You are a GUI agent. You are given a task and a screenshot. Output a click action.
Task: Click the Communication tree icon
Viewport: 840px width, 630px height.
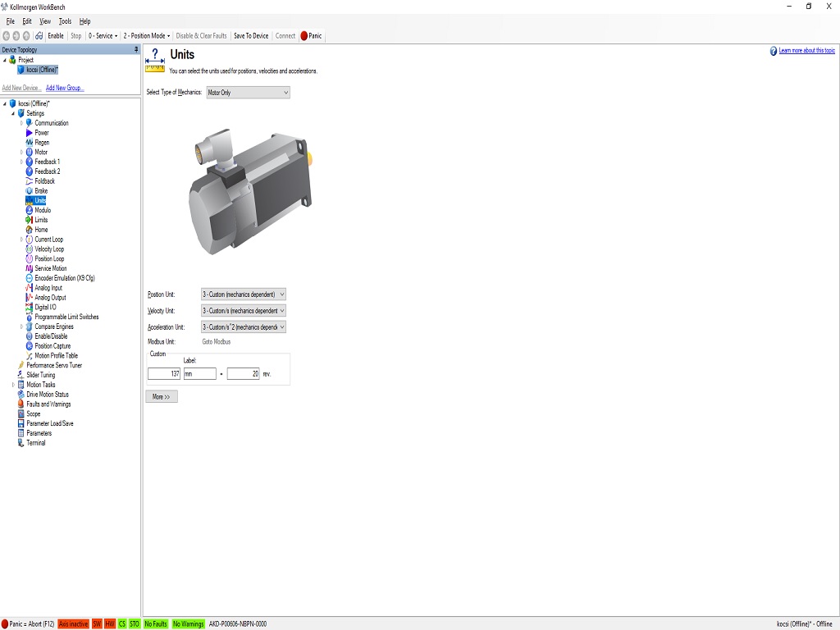[x=30, y=123]
